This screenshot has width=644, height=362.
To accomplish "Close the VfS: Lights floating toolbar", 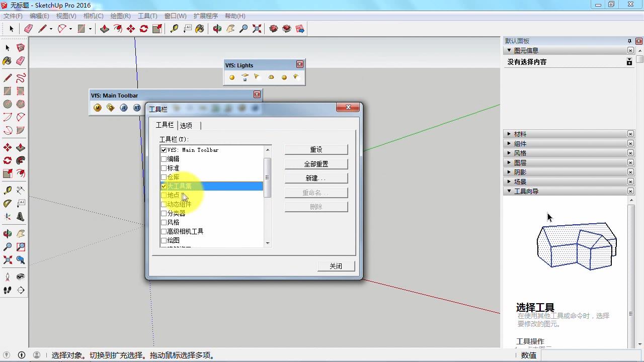I will (x=300, y=64).
